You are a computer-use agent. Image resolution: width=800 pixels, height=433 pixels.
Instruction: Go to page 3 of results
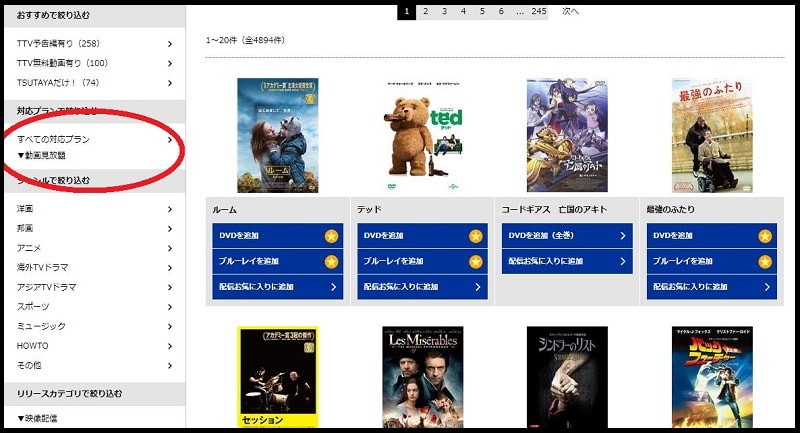tap(444, 11)
